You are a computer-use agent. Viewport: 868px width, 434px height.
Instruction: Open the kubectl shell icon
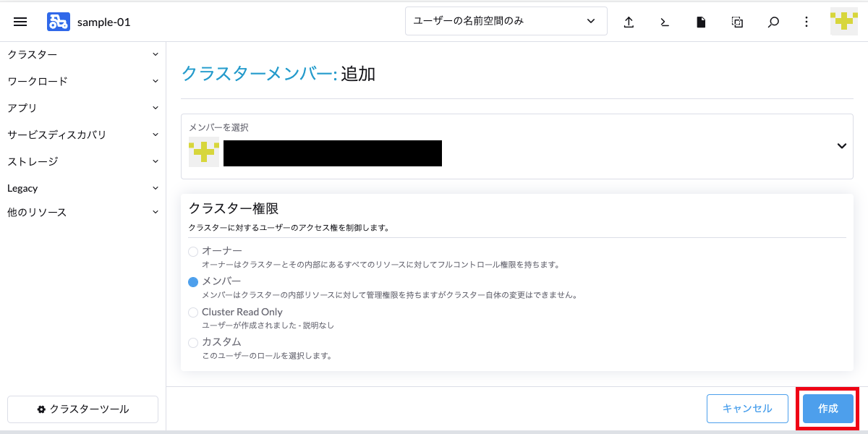[x=665, y=22]
